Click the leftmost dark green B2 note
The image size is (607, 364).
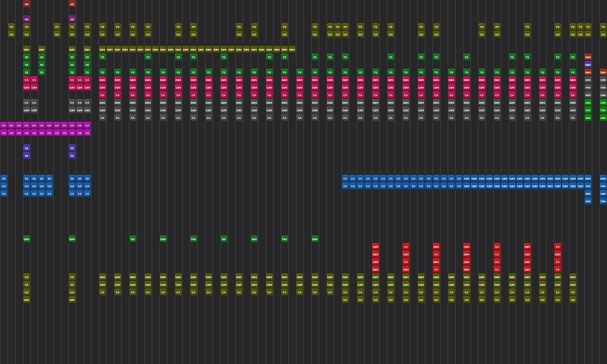click(x=133, y=239)
